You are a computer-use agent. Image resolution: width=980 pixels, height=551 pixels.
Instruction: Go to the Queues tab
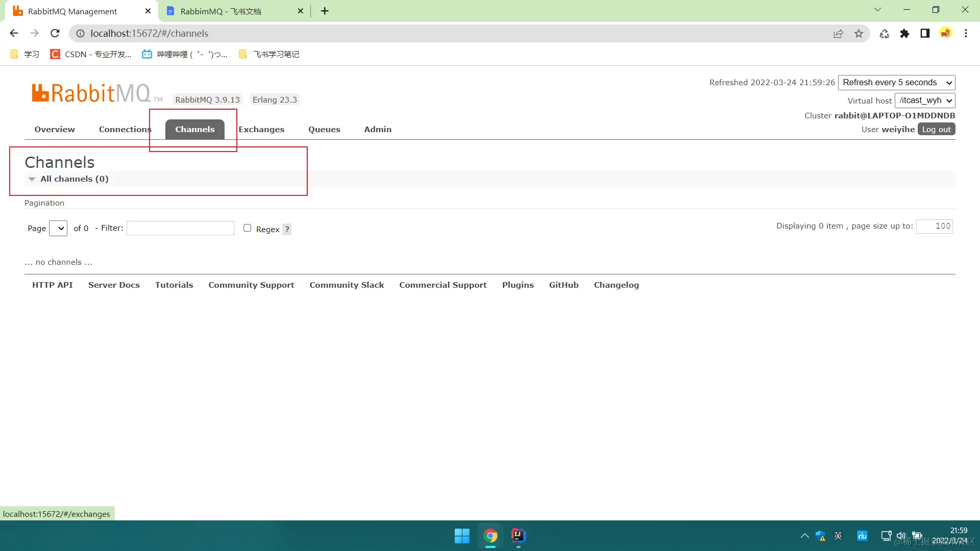[x=324, y=130]
